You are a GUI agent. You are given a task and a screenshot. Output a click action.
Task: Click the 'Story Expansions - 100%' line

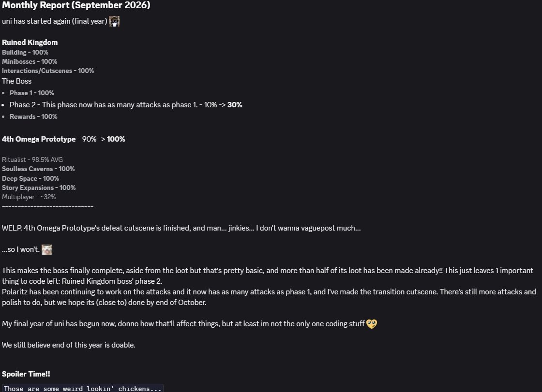tap(39, 188)
